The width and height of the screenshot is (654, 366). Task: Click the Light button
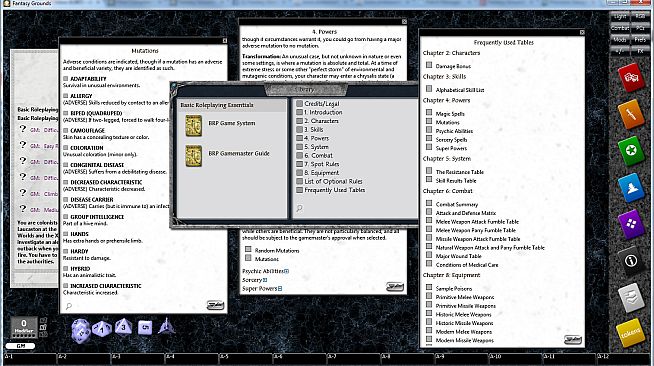click(620, 16)
